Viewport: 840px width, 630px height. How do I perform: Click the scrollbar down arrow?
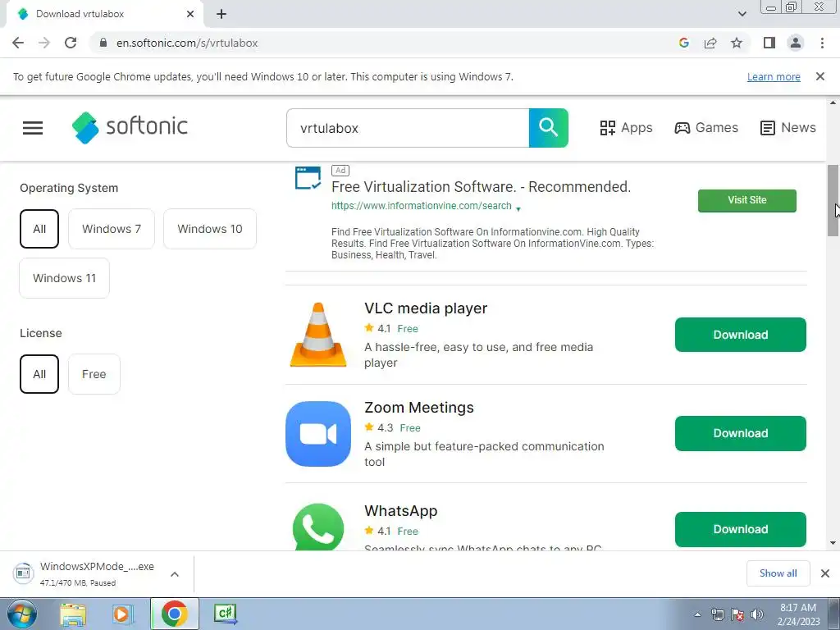coord(833,543)
